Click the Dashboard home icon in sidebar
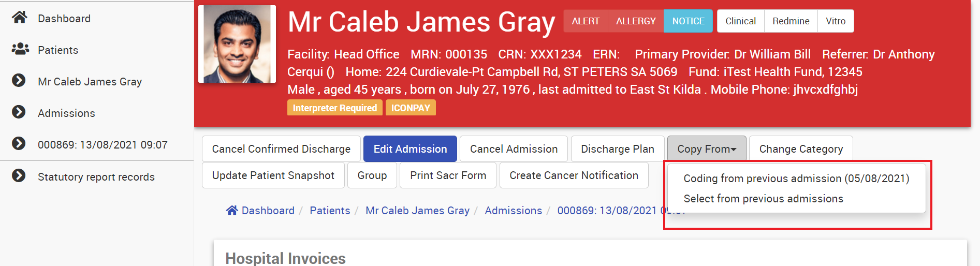 [x=20, y=18]
